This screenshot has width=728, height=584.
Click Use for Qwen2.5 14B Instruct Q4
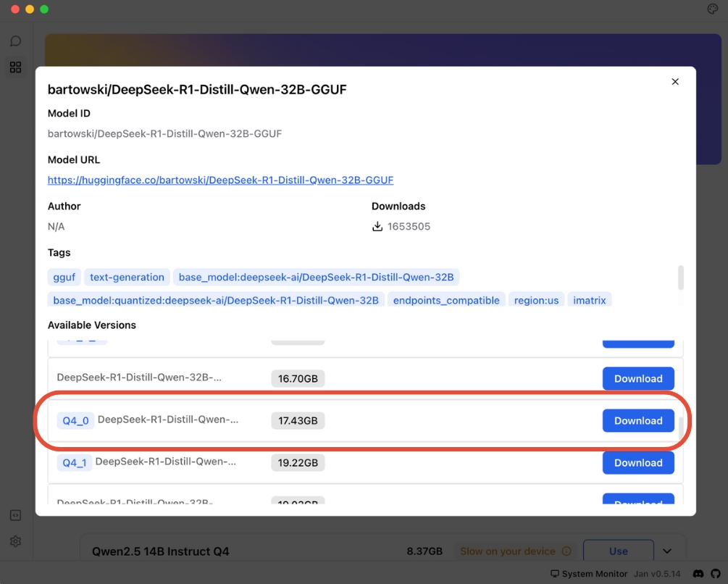(618, 551)
